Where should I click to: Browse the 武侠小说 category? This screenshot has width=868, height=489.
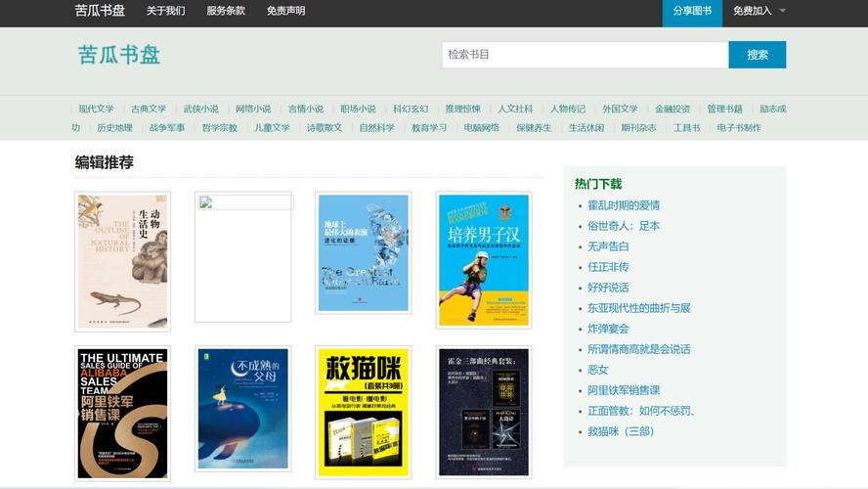[x=201, y=109]
